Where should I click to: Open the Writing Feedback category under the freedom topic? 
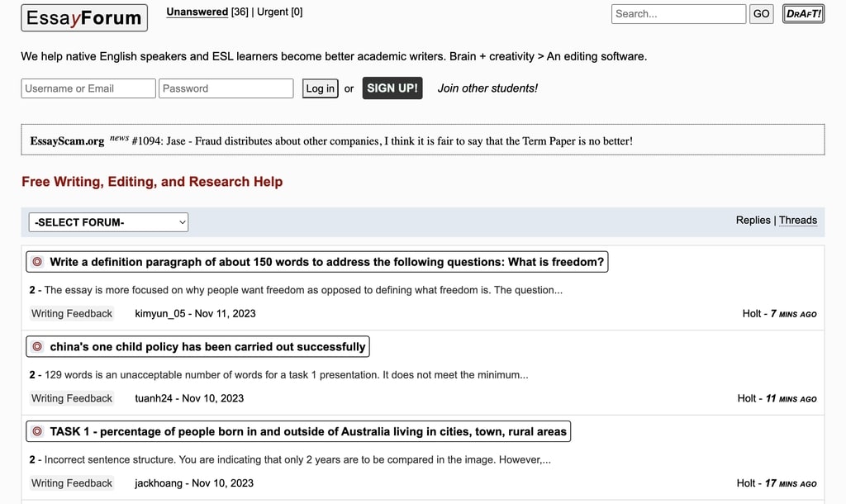tap(72, 313)
